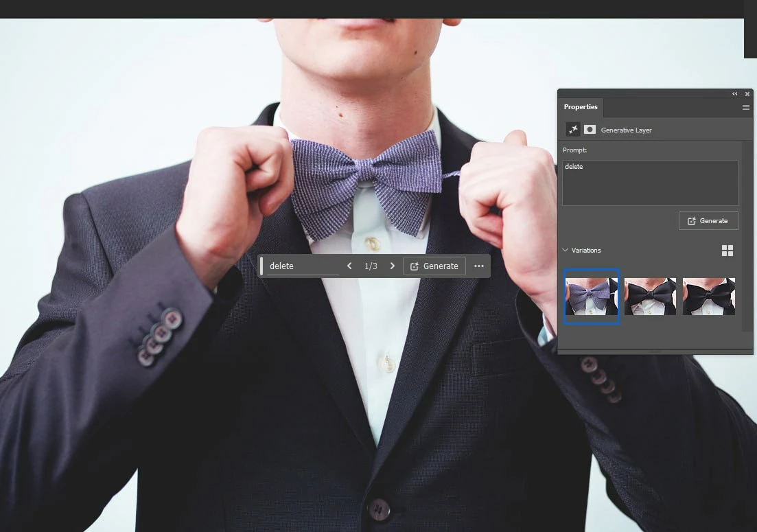
Task: Collapse the Variations section
Action: (566, 250)
